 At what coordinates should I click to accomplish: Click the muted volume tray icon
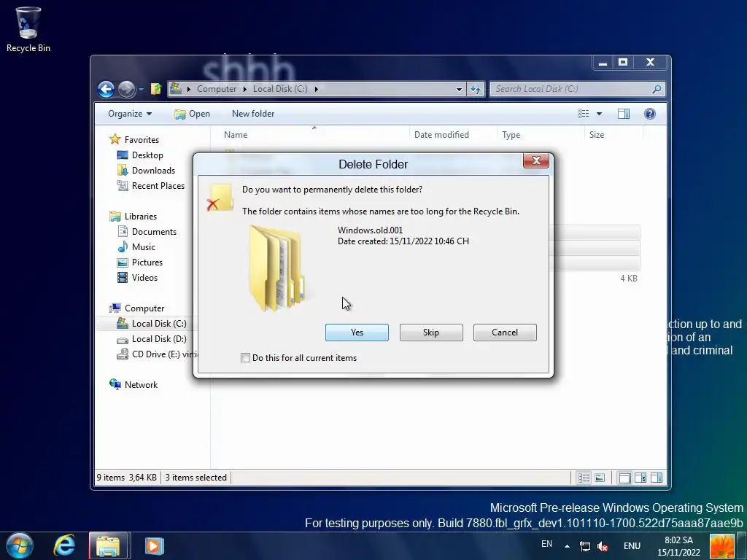(603, 547)
